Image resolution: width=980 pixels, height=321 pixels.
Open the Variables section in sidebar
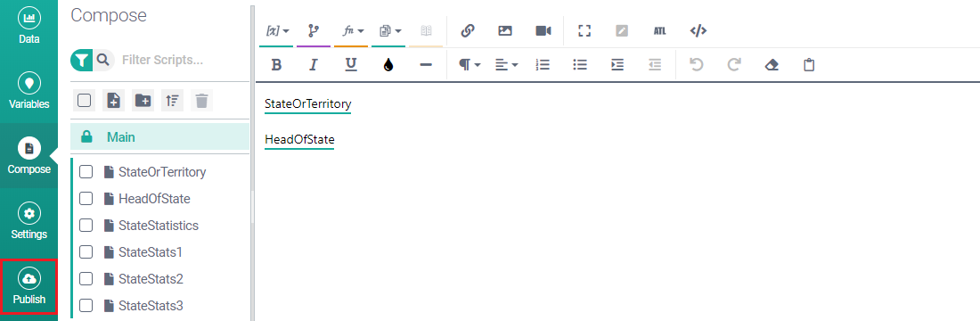[29, 91]
